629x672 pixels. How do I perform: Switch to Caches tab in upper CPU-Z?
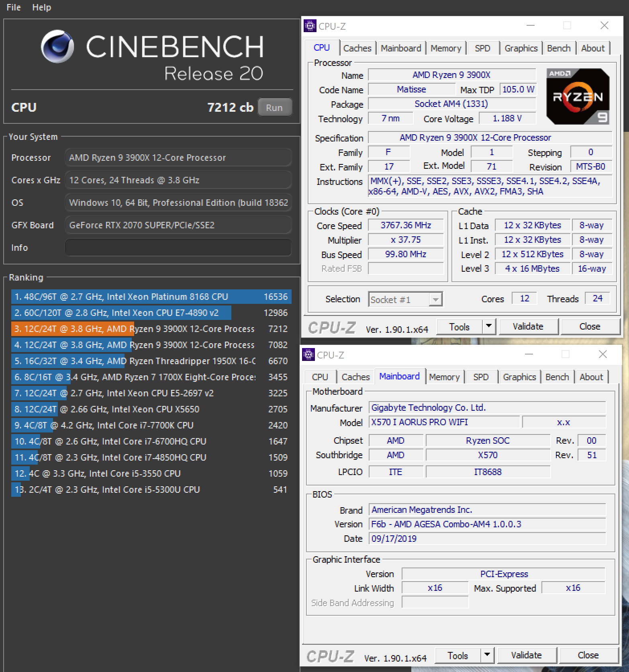[357, 48]
